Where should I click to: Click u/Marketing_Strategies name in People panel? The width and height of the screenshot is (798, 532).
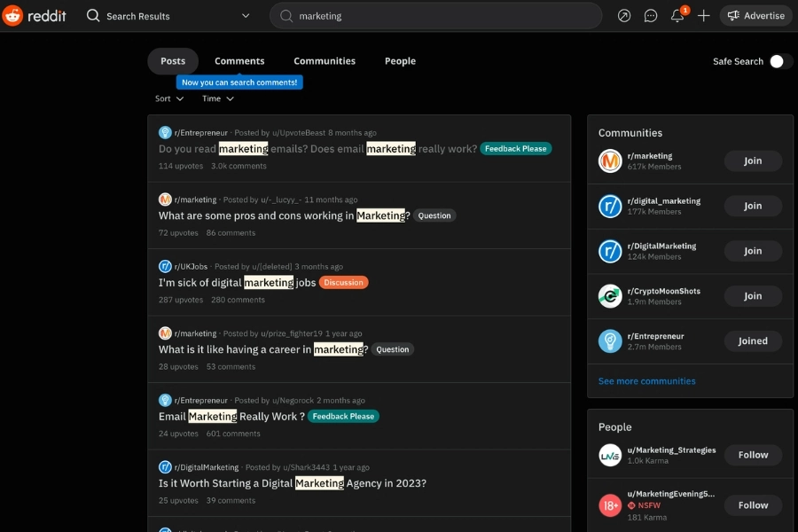click(x=671, y=450)
